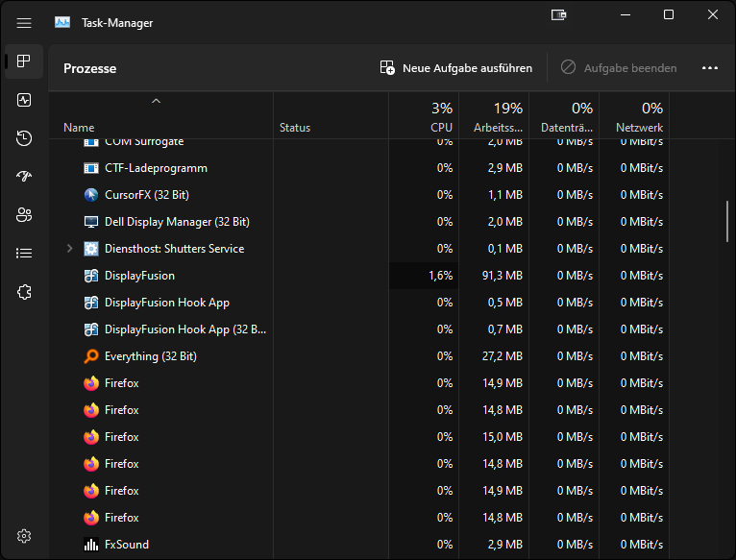Click the vertical scrollbar thumb
Viewport: 736px width, 560px height.
pos(727,222)
